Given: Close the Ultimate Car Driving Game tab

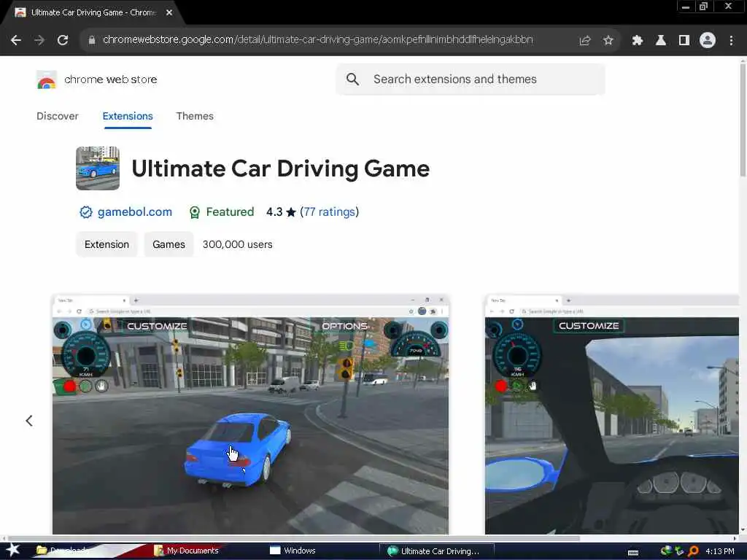Looking at the screenshot, I should (169, 12).
